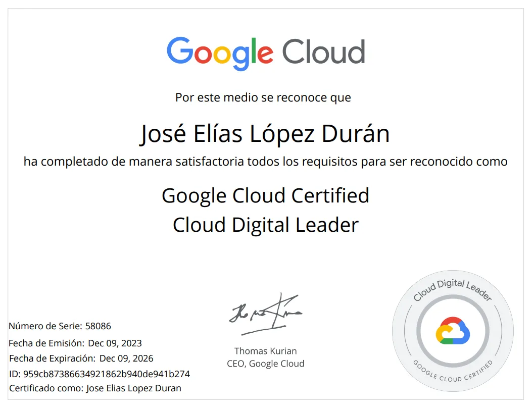Click Thomas Kurian's handwritten signature
The width and height of the screenshot is (532, 411).
coord(266,314)
